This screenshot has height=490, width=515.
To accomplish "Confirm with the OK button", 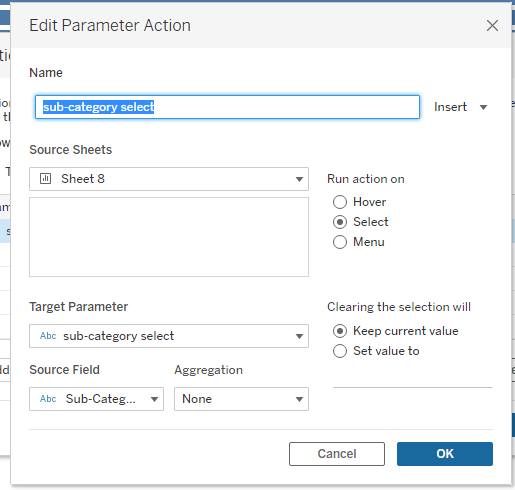I will pos(445,454).
